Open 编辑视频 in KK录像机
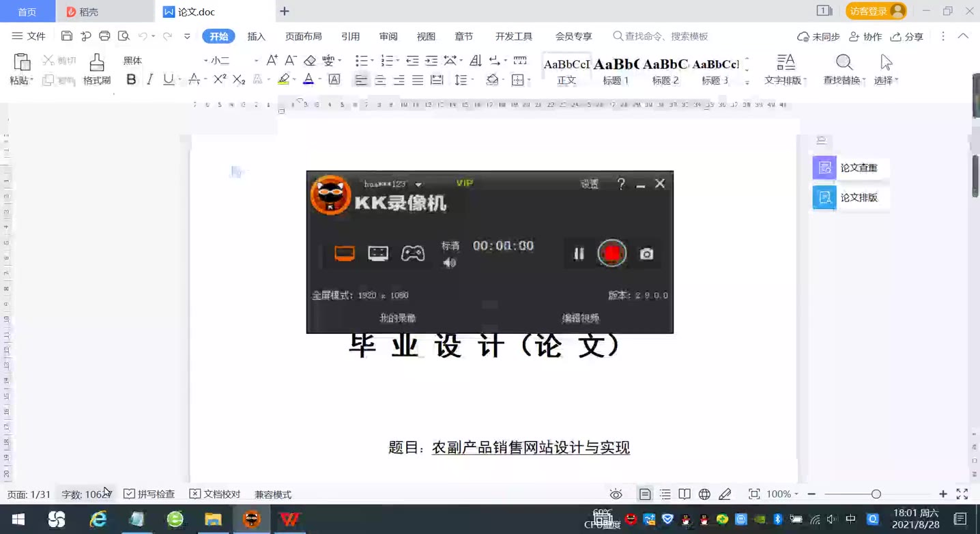Image resolution: width=980 pixels, height=534 pixels. pyautogui.click(x=580, y=318)
